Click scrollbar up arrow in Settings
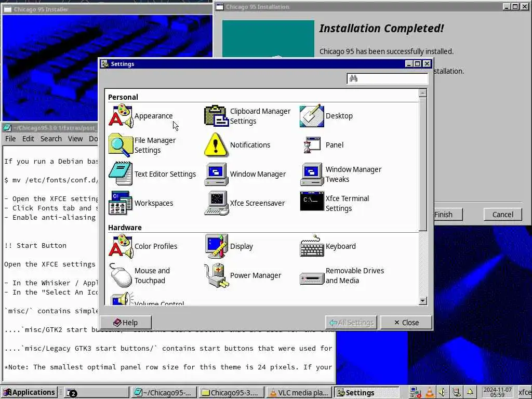 423,93
